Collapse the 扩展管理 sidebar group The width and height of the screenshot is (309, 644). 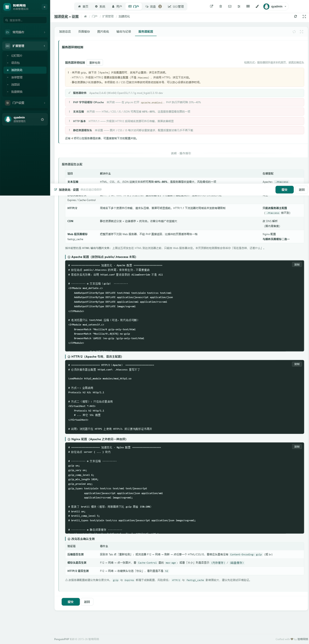(25, 46)
